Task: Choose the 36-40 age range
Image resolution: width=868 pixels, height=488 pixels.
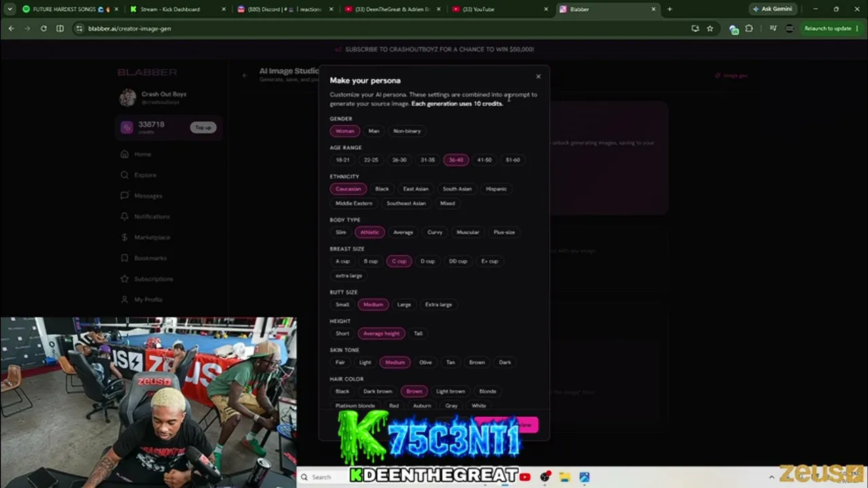Action: 456,160
